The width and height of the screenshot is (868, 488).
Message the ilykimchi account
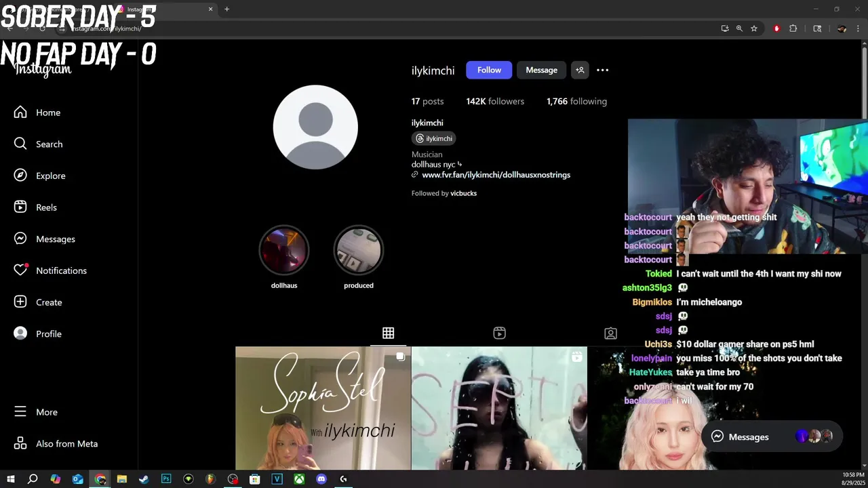pyautogui.click(x=541, y=70)
